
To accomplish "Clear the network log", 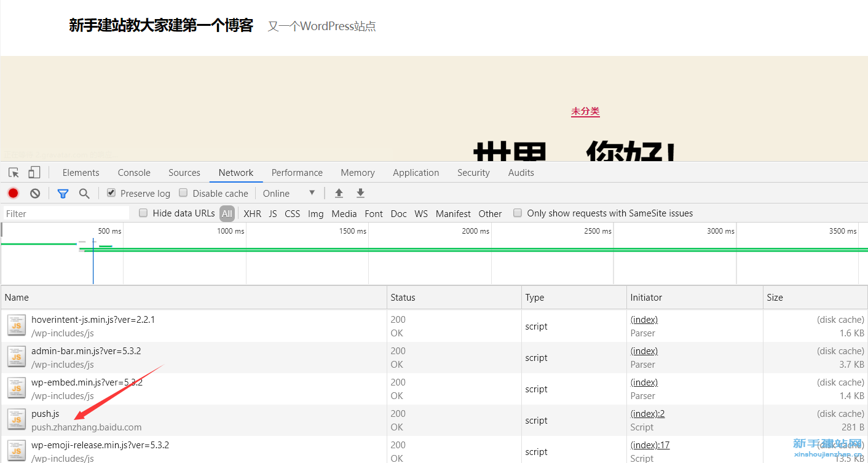I will click(x=35, y=193).
